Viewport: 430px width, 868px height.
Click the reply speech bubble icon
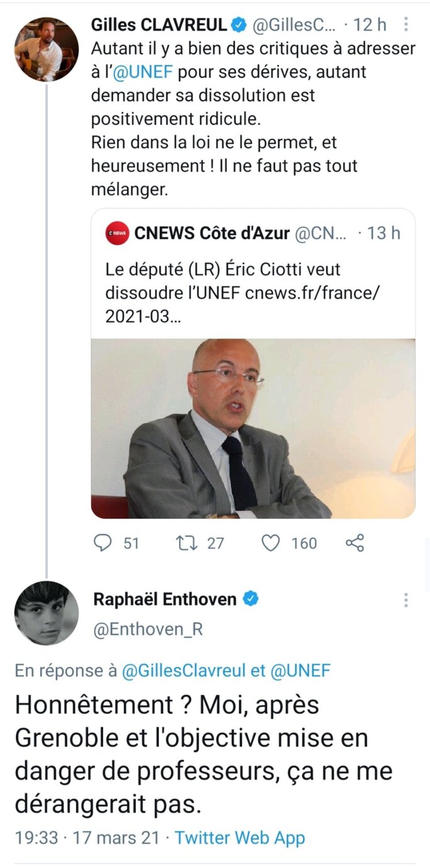[x=102, y=542]
